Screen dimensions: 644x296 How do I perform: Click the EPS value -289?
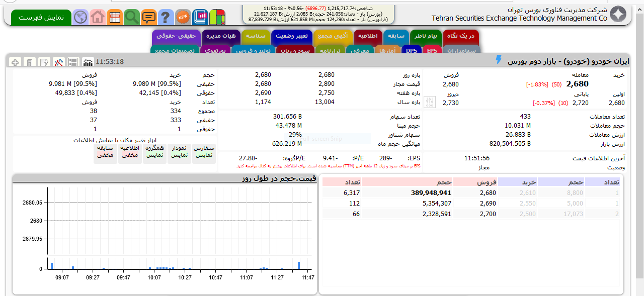386,158
